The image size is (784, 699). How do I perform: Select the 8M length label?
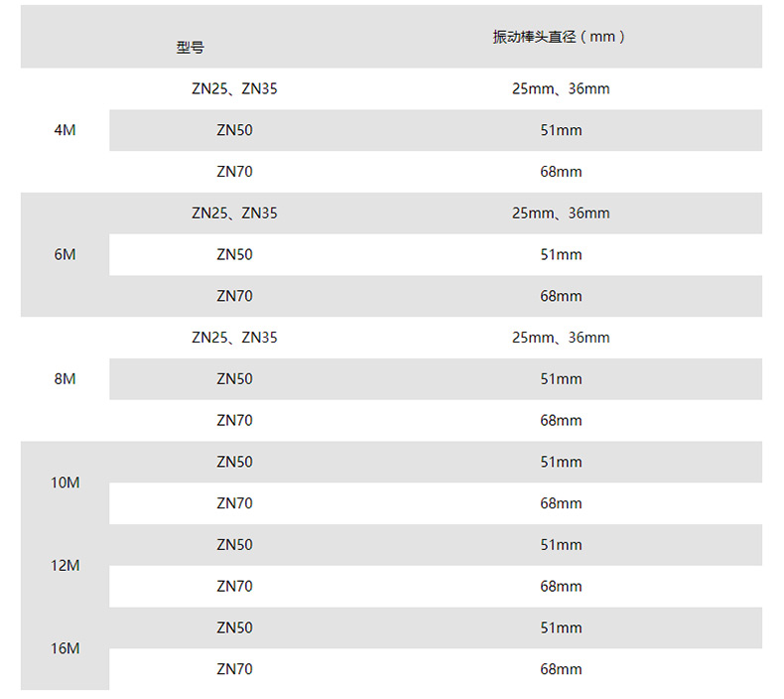(x=65, y=378)
